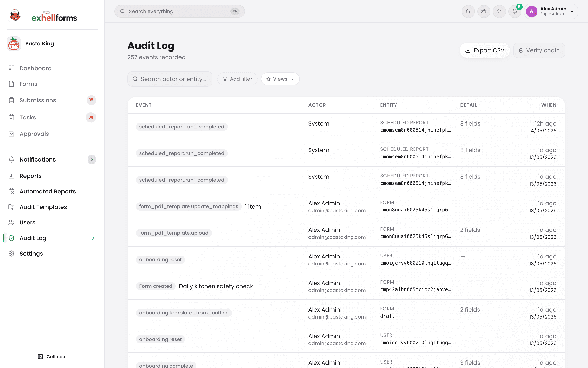This screenshot has width=588, height=368.
Task: Click the Audit Log shield icon
Action: 11,238
